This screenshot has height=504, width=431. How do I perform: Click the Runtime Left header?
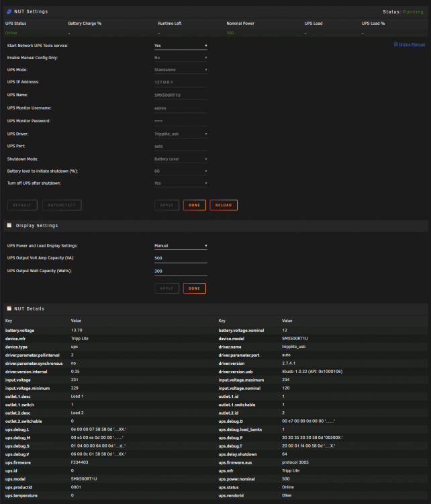coord(170,24)
